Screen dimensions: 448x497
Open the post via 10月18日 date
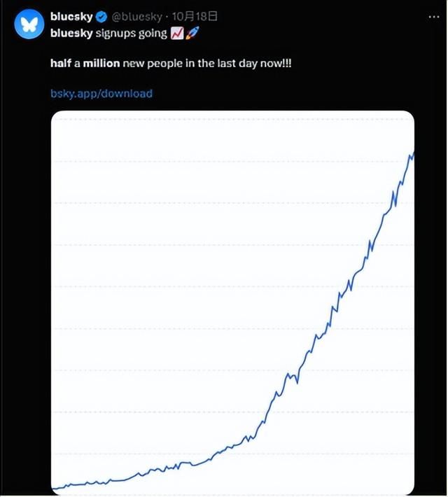coord(194,17)
